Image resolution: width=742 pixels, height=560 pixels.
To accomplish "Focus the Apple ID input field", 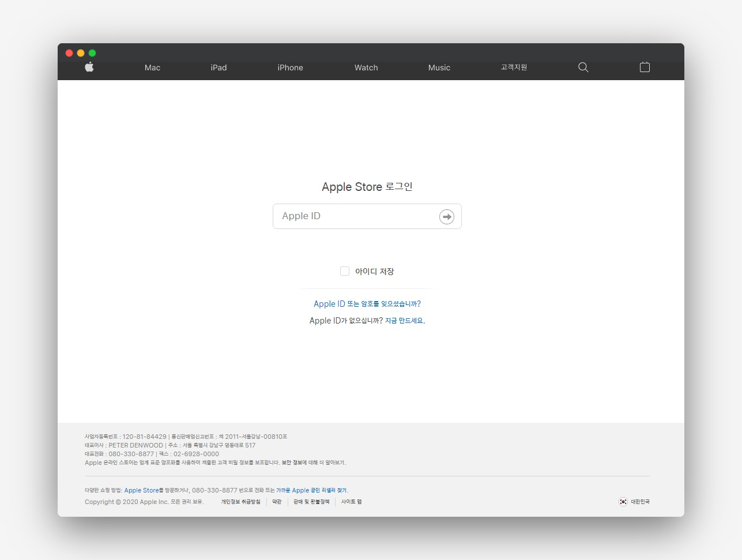I will tap(367, 216).
